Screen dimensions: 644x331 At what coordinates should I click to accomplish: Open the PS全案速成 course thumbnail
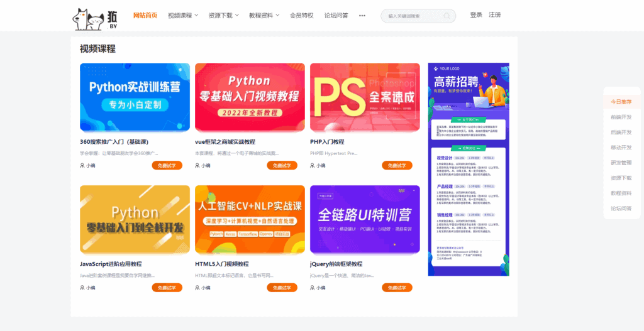click(365, 97)
